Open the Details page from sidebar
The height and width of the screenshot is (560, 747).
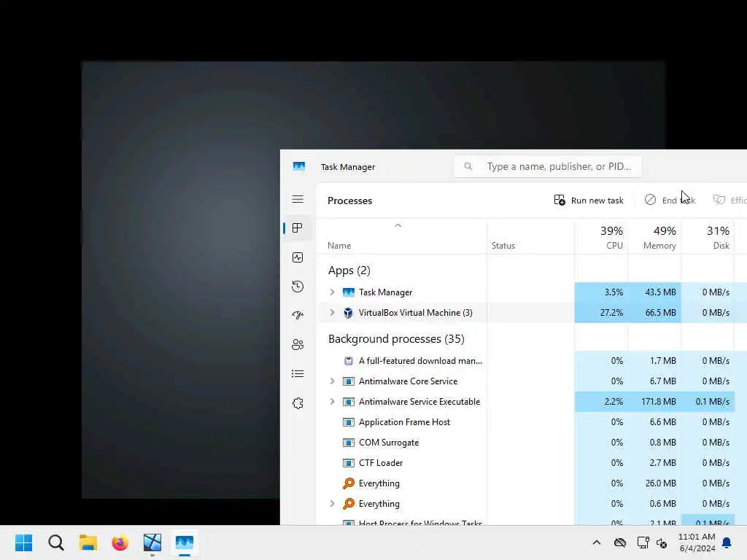(298, 374)
